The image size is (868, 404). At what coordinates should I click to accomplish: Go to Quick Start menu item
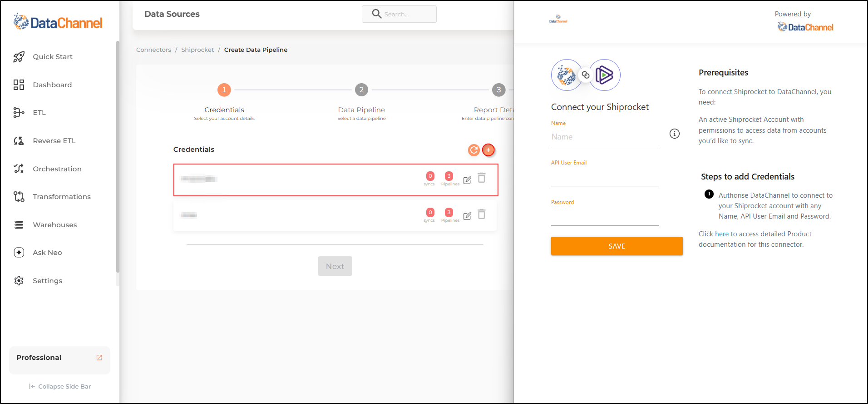pyautogui.click(x=53, y=57)
